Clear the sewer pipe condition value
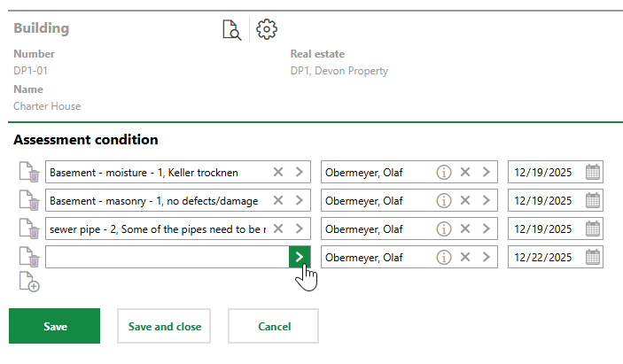Screen dimensions: 623x364 click(278, 229)
